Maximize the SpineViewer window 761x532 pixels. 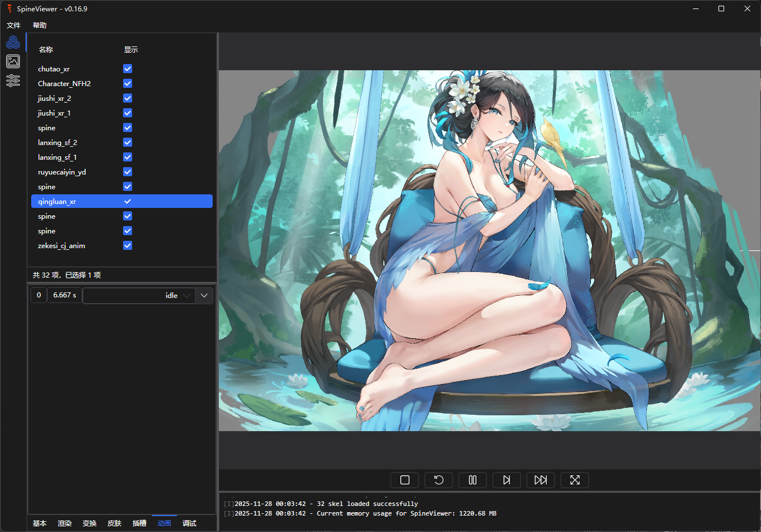tap(721, 8)
